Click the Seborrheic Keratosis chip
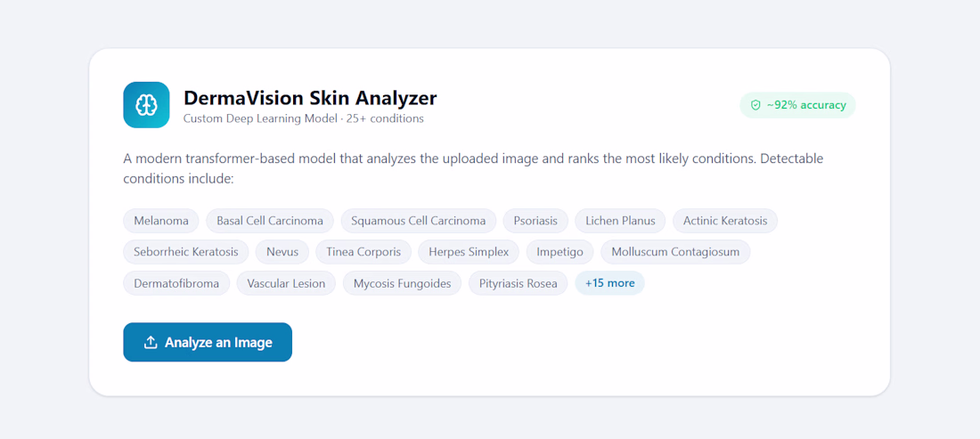The image size is (980, 439). point(185,252)
